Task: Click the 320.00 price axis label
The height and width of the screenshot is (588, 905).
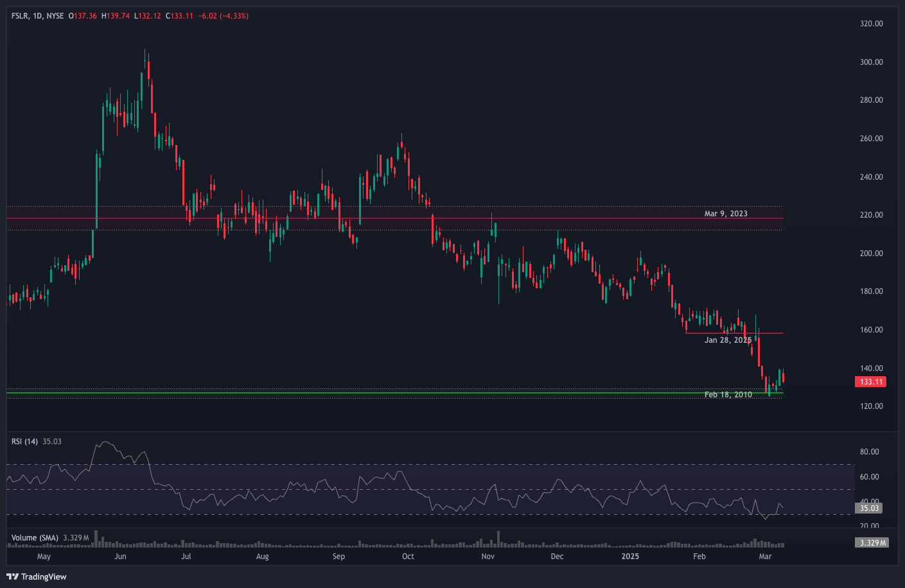Action: 871,24
